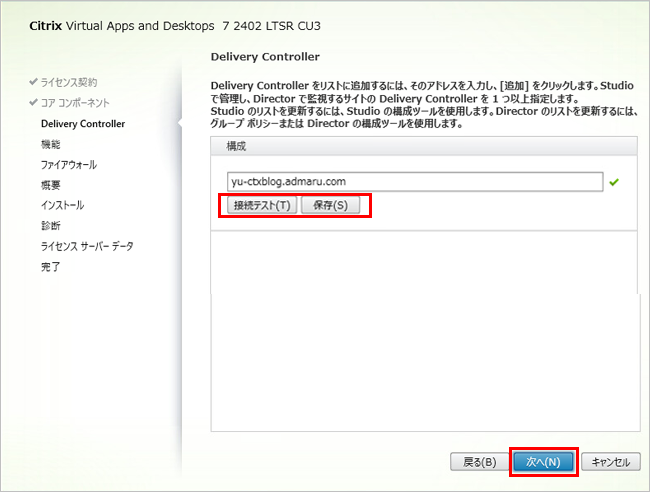This screenshot has width=650, height=492.
Task: Select the Delivery Controller step in the sidebar
Action: pyautogui.click(x=83, y=124)
